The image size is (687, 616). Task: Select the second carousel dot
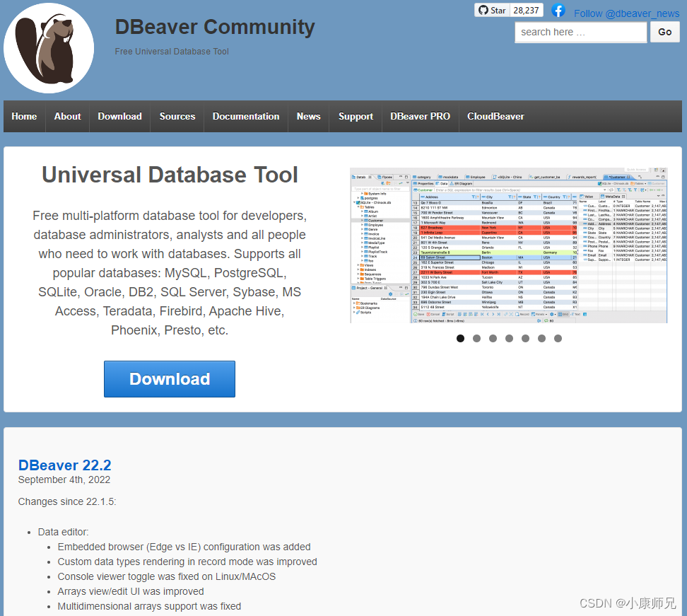pos(476,338)
